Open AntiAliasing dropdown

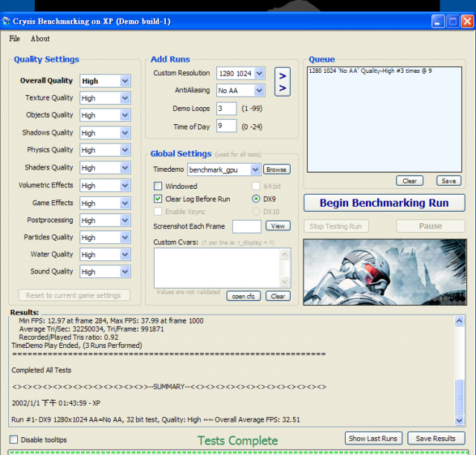coord(259,90)
